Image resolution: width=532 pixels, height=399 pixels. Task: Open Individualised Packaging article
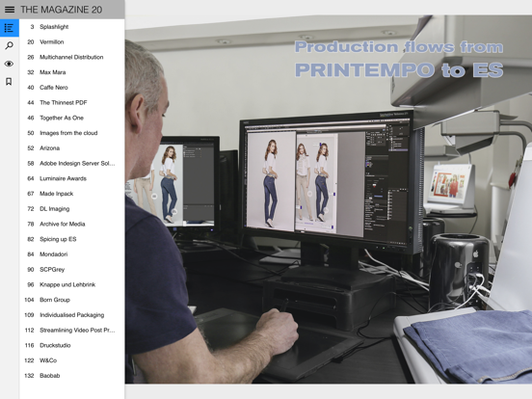(72, 315)
